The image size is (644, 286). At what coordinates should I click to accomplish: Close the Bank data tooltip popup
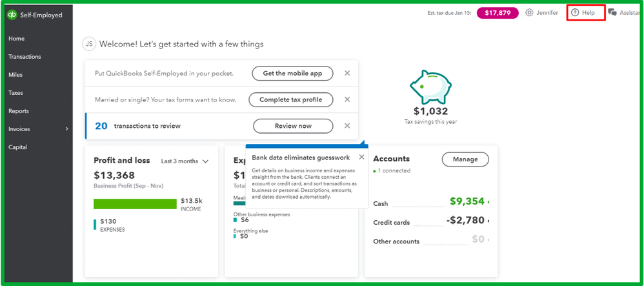point(361,157)
